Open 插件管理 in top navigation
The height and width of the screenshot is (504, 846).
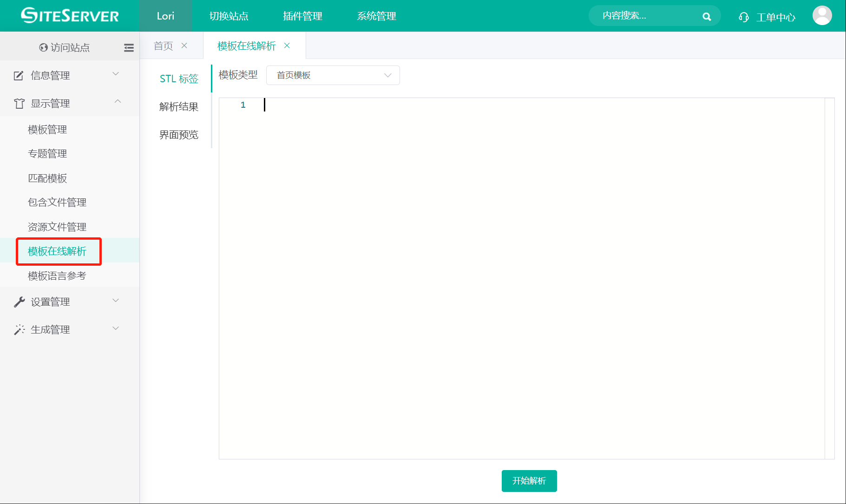pos(302,16)
